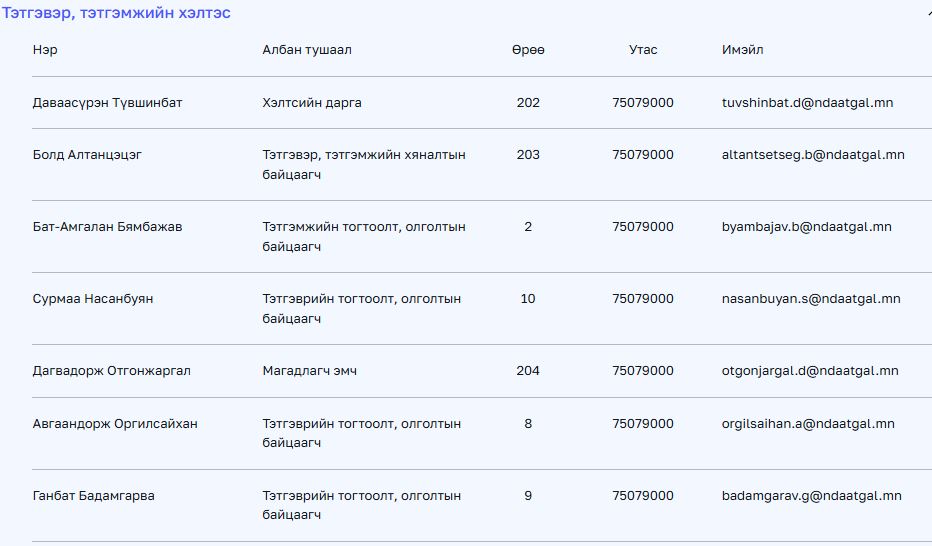This screenshot has width=932, height=546.
Task: Click email otgonjargal.d@ndaatgal.mn
Action: tap(810, 371)
